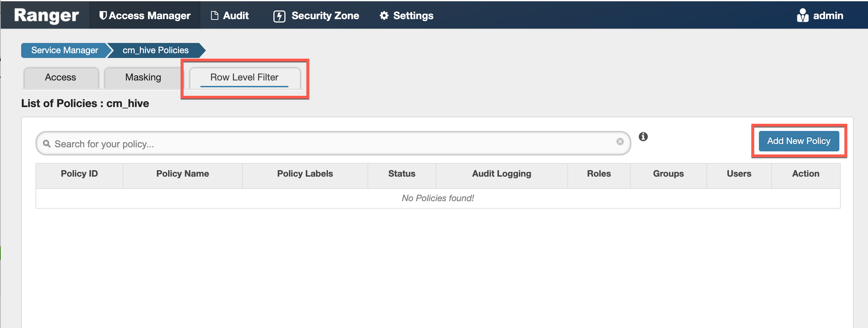
Task: Switch to the Masking tab
Action: [143, 77]
